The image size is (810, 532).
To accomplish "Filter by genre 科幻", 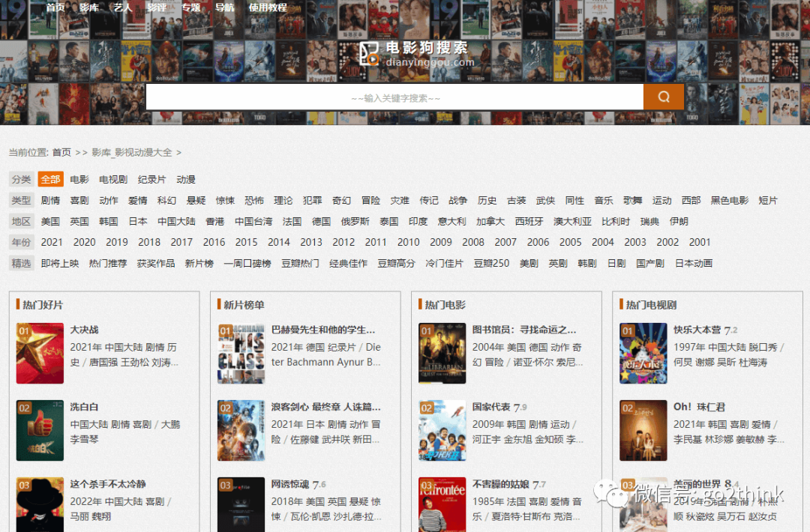I will pos(166,200).
